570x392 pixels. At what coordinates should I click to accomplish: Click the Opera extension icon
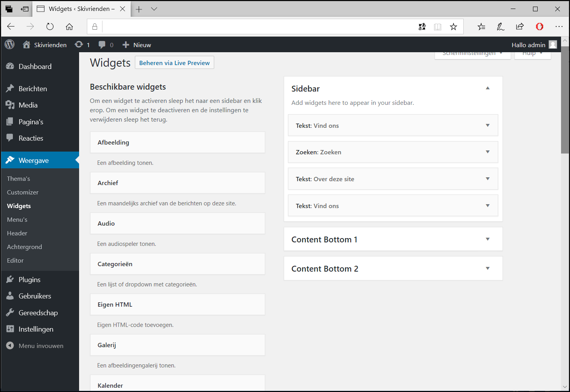540,26
